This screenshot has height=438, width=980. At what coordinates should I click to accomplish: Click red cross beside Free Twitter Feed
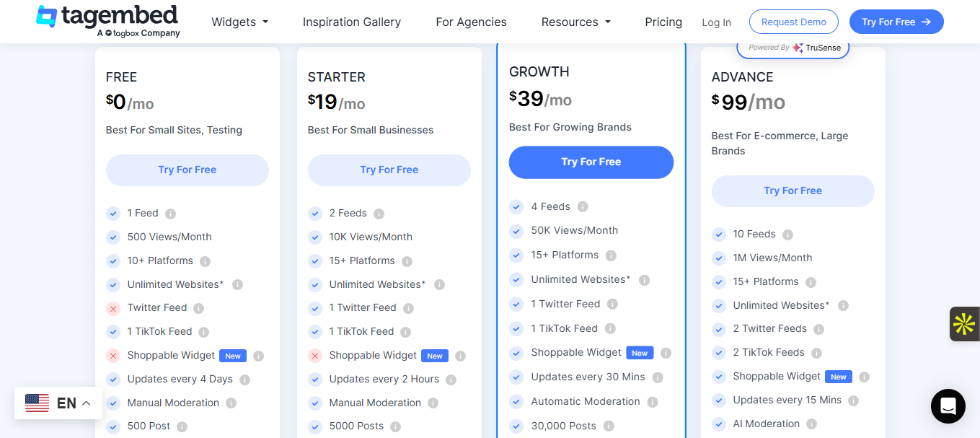pos(113,308)
